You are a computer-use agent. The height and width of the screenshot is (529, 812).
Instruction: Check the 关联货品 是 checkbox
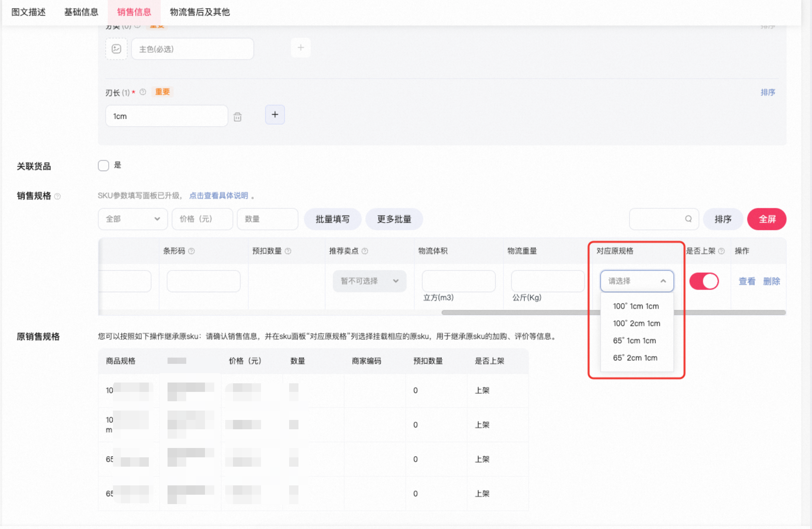pyautogui.click(x=103, y=166)
